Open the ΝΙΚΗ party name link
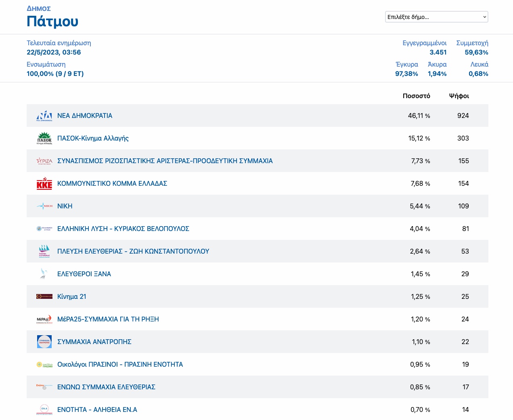 65,206
